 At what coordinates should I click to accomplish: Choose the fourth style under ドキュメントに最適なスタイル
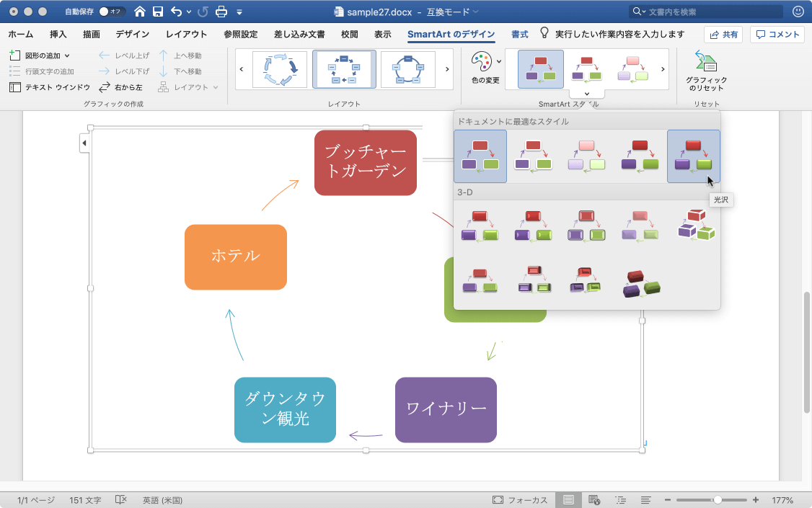click(640, 156)
